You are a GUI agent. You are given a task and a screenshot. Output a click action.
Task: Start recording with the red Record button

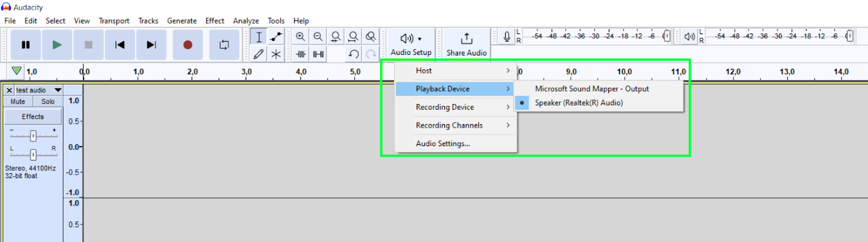[188, 44]
